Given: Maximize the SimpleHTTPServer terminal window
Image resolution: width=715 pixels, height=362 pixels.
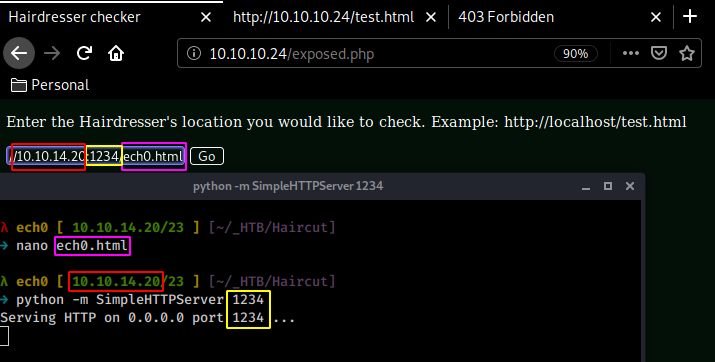Looking at the screenshot, I should (608, 186).
